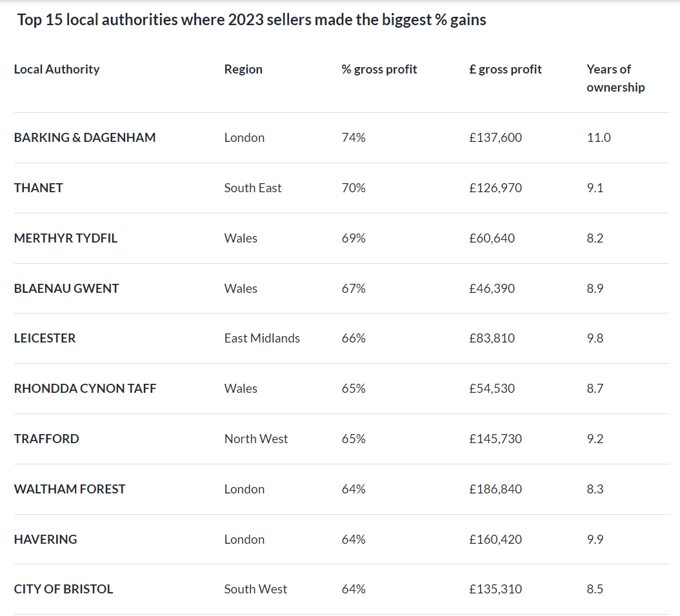Select the RHONDDA CYNON TAFF row
The width and height of the screenshot is (680, 616).
coord(85,388)
